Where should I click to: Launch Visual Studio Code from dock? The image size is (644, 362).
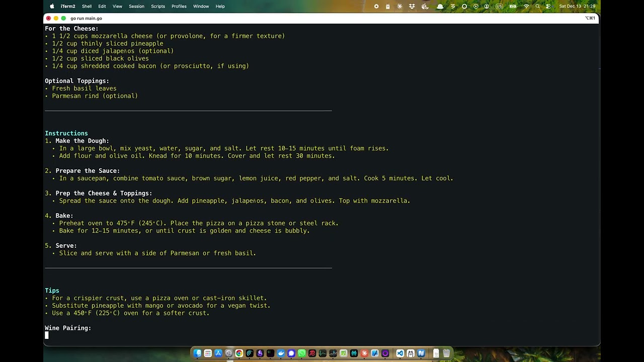[400, 353]
